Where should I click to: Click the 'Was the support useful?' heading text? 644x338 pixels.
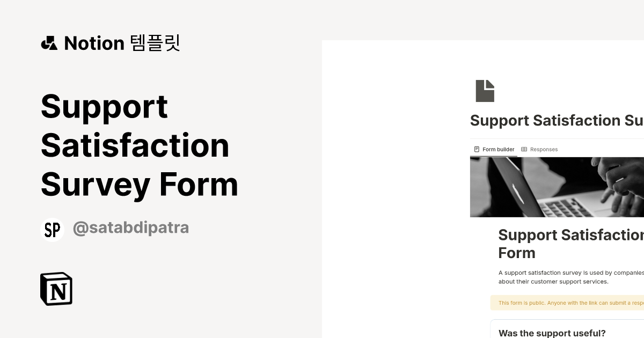click(x=552, y=333)
